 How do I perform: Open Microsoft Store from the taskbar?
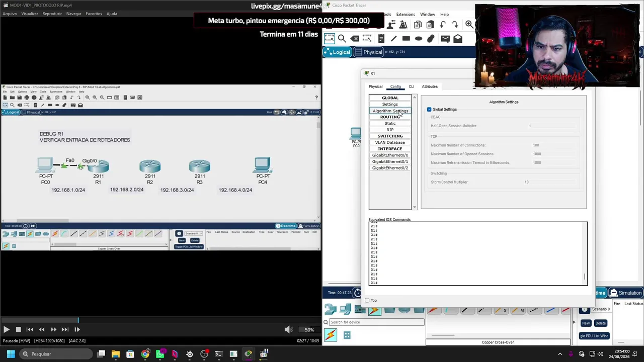[130, 354]
